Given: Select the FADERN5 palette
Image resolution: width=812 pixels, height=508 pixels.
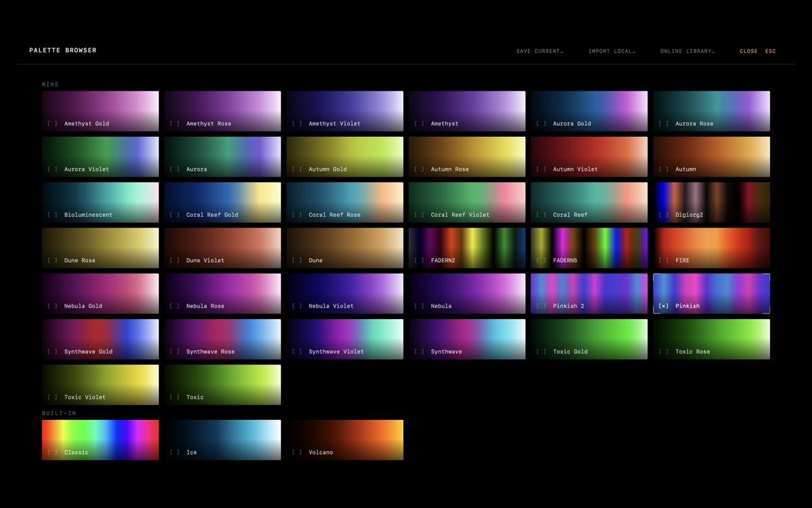Looking at the screenshot, I should [589, 248].
